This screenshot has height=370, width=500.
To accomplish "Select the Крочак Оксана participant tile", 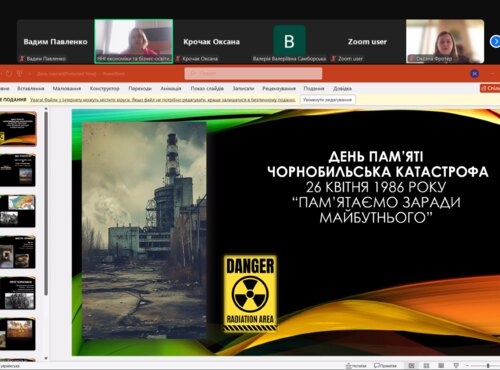I will coord(211,41).
